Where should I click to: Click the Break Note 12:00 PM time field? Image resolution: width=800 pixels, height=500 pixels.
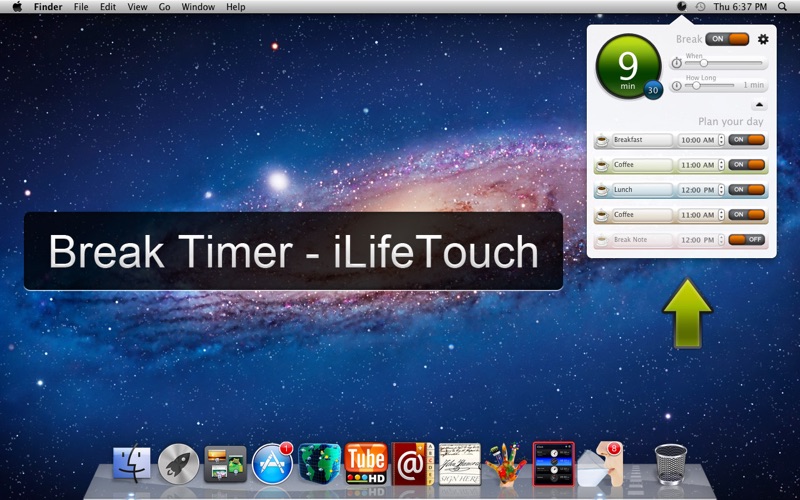[697, 240]
